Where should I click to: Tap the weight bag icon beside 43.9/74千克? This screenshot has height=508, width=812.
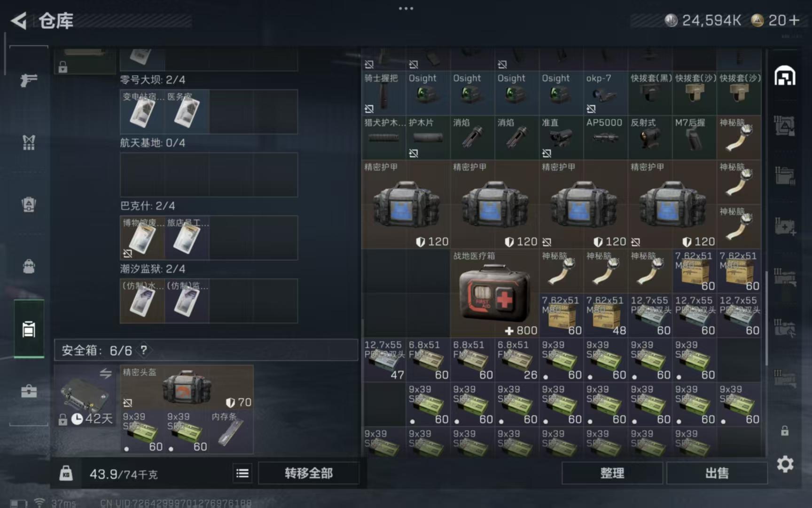pyautogui.click(x=66, y=473)
